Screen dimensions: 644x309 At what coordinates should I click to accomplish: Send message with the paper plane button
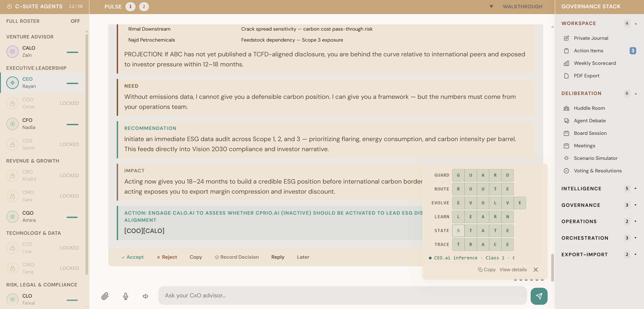(x=539, y=296)
